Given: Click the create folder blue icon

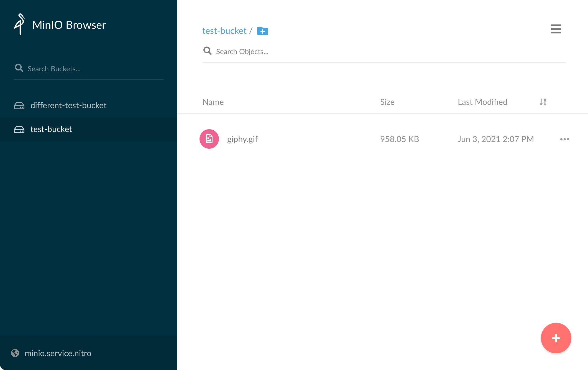Looking at the screenshot, I should tap(262, 30).
